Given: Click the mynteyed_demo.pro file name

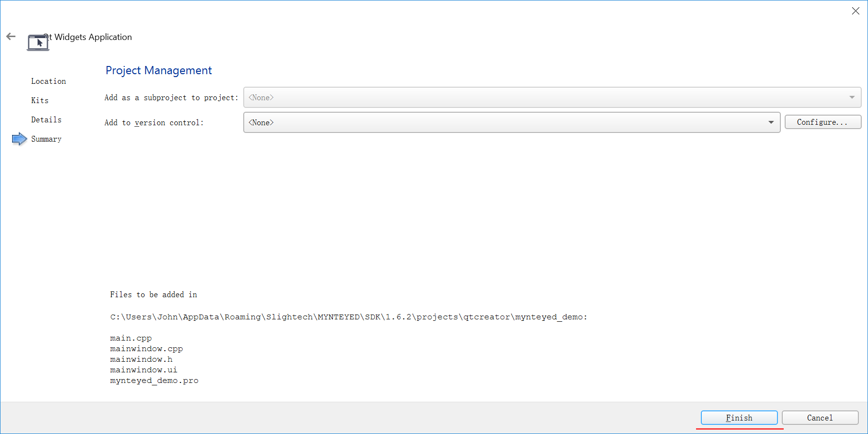Looking at the screenshot, I should coord(154,381).
